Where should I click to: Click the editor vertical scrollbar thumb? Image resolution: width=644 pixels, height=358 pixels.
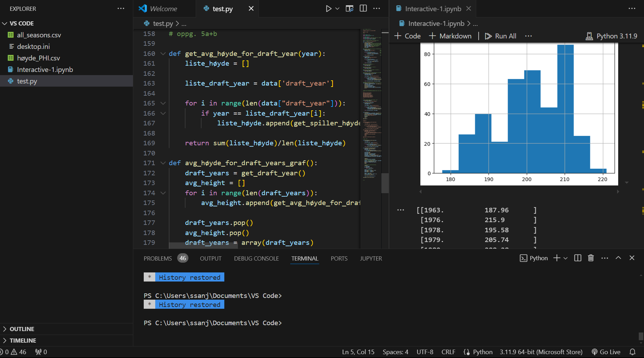coord(385,183)
